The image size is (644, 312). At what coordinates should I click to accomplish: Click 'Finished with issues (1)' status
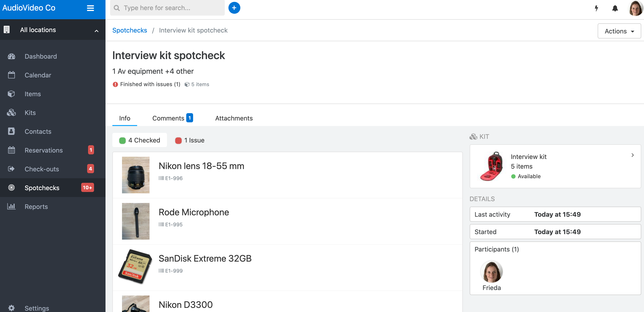pos(150,85)
